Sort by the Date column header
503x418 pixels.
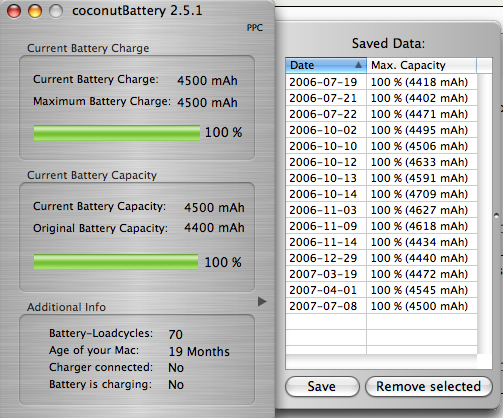[x=326, y=65]
